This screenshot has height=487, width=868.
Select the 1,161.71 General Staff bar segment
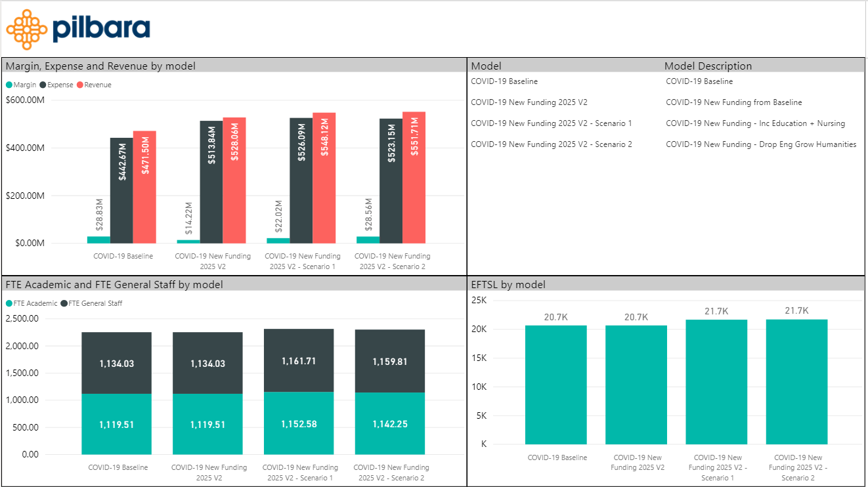click(299, 360)
